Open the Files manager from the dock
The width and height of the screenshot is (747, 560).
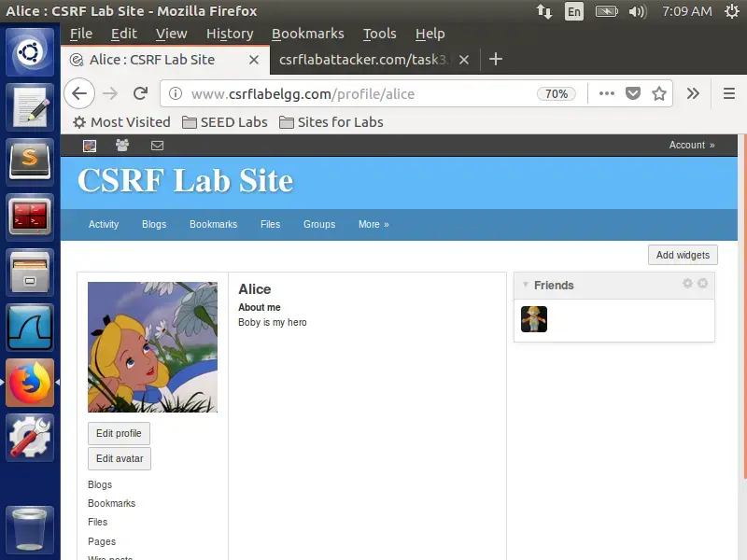pos(30,273)
